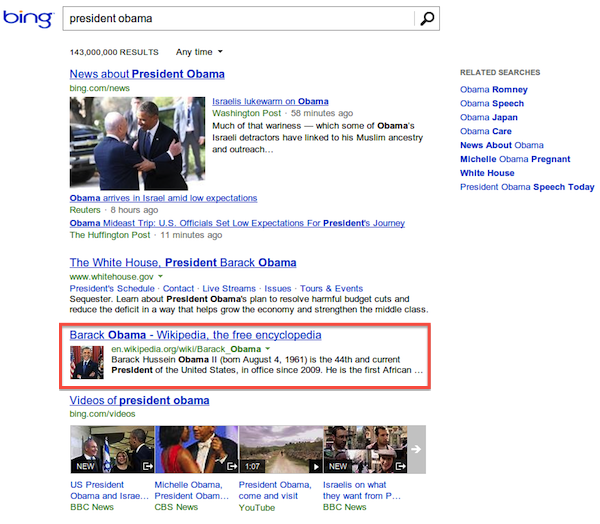
Task: Click Israelis on what they want thumbnail
Action: (365, 449)
